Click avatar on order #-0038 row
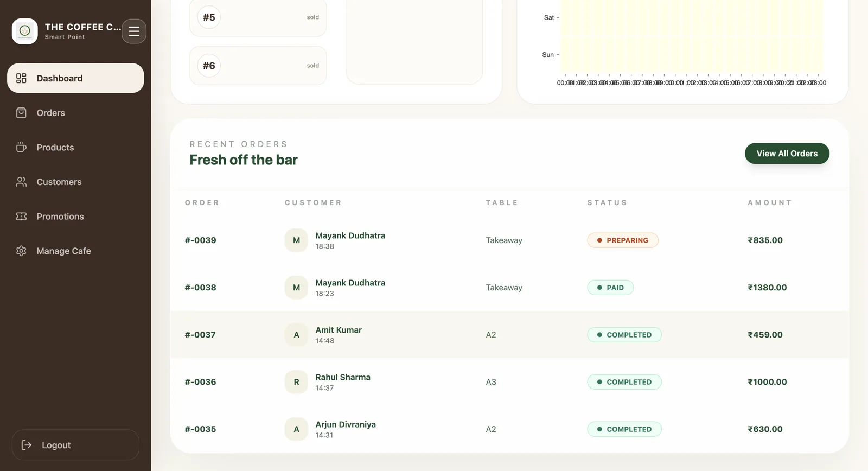The width and height of the screenshot is (868, 471). pyautogui.click(x=296, y=288)
